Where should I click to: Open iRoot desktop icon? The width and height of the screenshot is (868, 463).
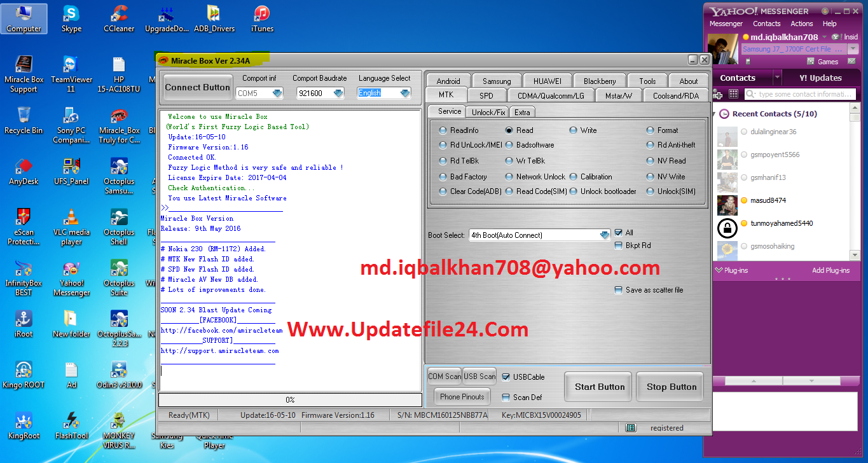click(x=24, y=324)
